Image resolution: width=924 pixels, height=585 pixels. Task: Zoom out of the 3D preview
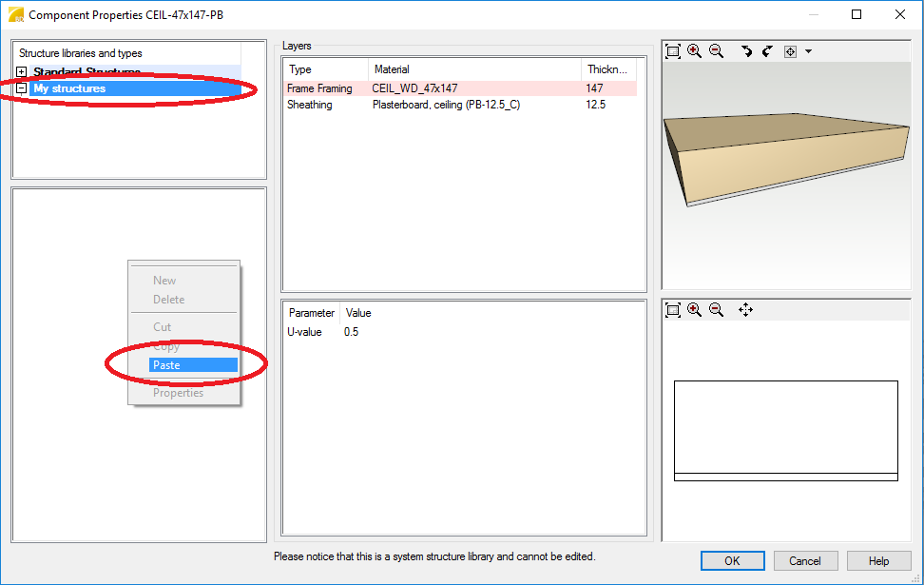tap(717, 51)
